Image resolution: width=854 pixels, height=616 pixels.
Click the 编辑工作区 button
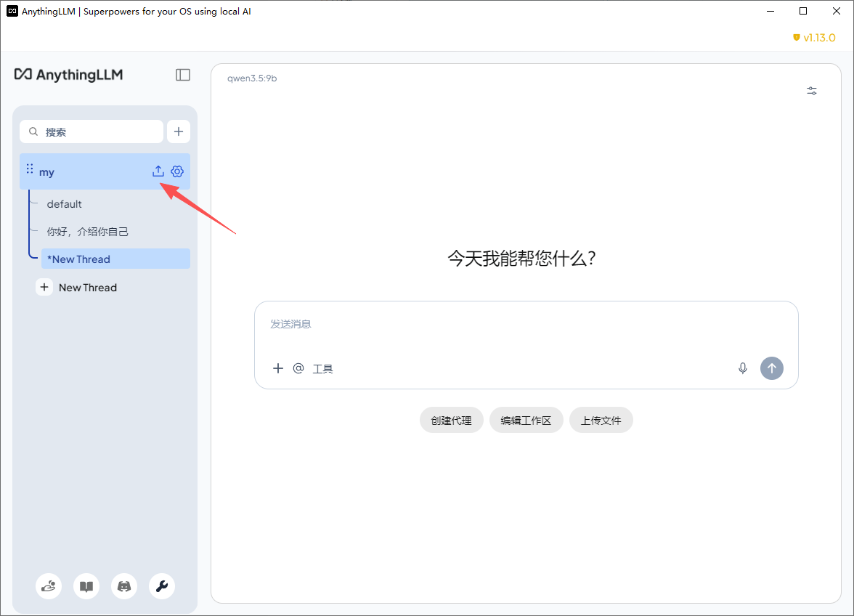[526, 421]
